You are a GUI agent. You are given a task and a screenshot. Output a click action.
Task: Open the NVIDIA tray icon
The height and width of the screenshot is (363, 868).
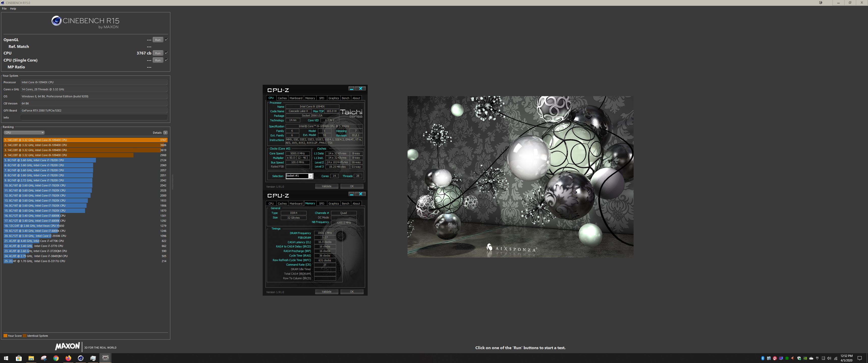pos(805,358)
